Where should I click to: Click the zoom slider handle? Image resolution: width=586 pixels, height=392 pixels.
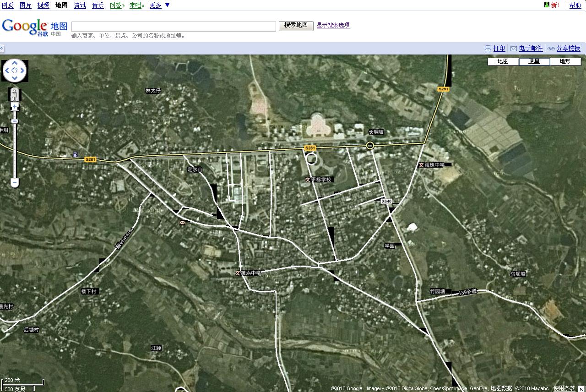coord(15,121)
